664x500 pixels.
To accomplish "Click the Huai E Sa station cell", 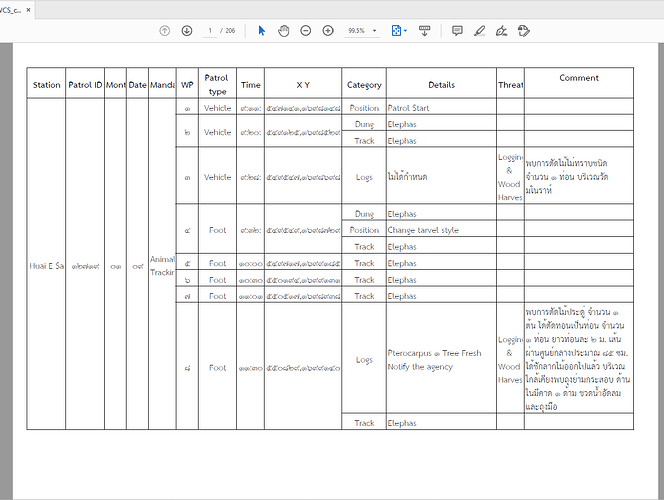I will coord(47,266).
